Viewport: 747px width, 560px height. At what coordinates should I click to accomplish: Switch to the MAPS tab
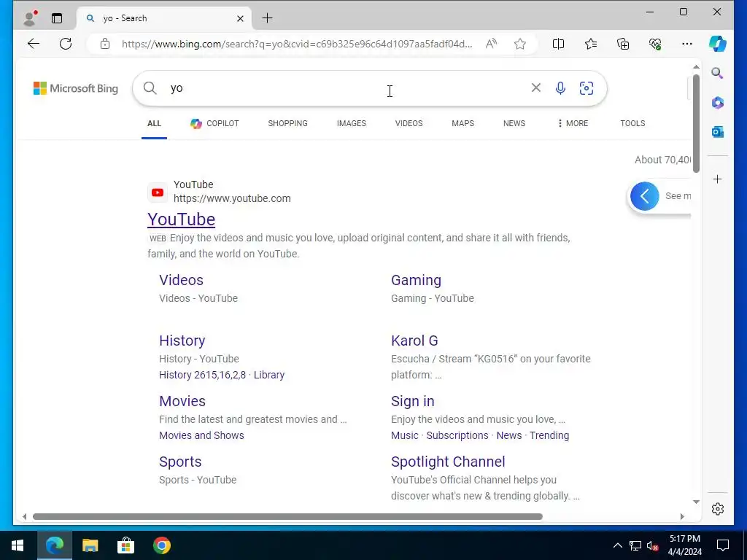coord(462,123)
